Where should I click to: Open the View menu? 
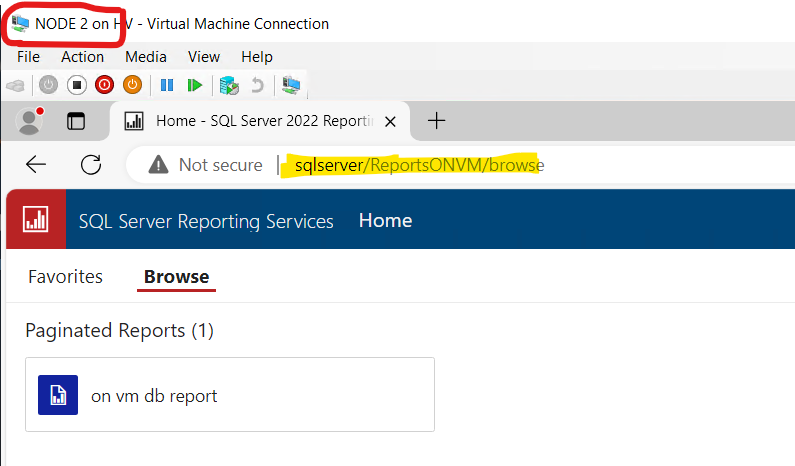pyautogui.click(x=204, y=57)
